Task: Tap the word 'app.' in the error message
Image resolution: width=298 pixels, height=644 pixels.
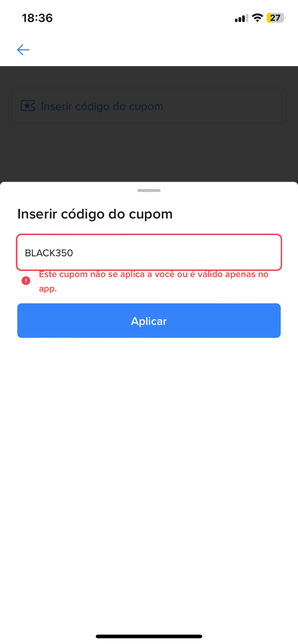Action: (48, 289)
